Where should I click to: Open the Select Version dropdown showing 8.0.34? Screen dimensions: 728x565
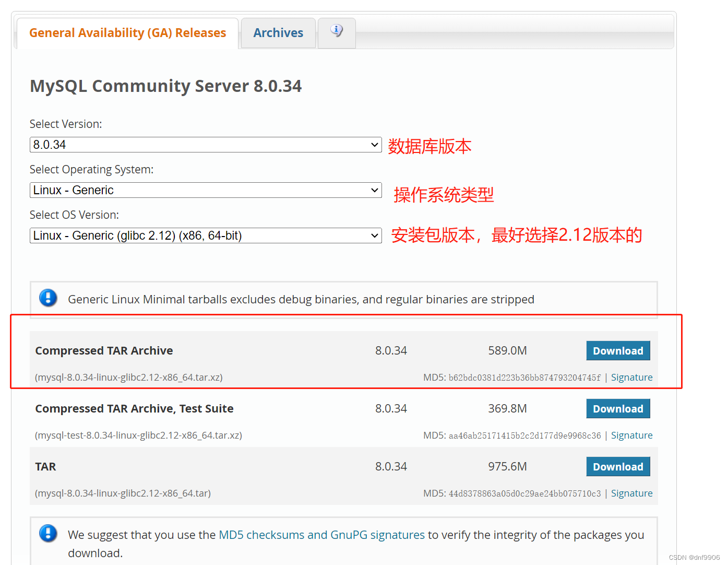coord(206,145)
